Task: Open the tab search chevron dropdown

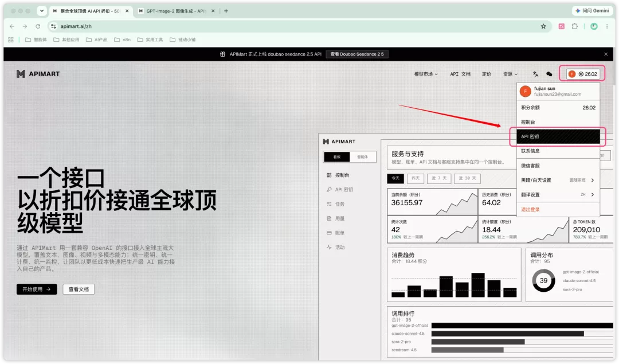Action: [41, 11]
